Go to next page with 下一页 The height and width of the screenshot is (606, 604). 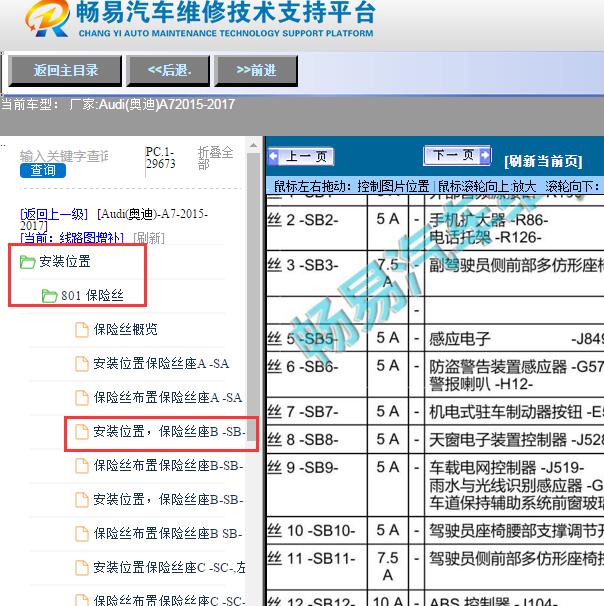[x=457, y=155]
